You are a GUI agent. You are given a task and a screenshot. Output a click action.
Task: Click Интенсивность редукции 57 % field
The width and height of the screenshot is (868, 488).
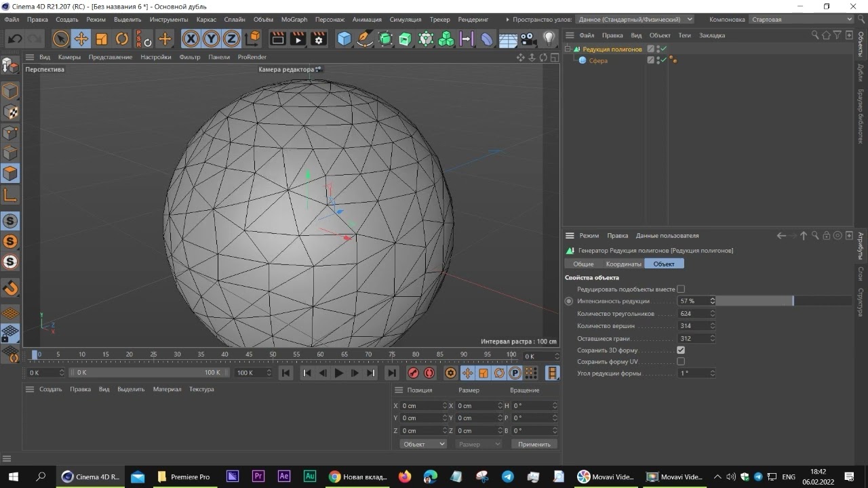point(693,301)
